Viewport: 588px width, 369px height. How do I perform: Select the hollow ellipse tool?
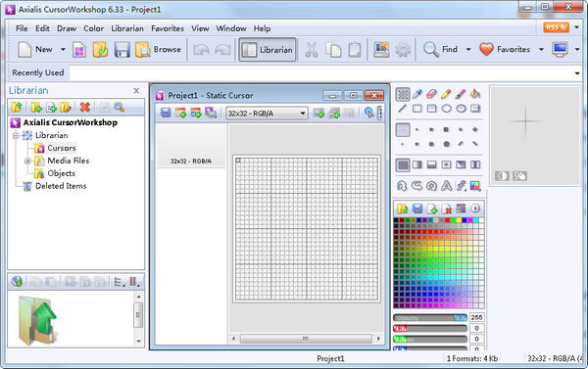click(446, 109)
